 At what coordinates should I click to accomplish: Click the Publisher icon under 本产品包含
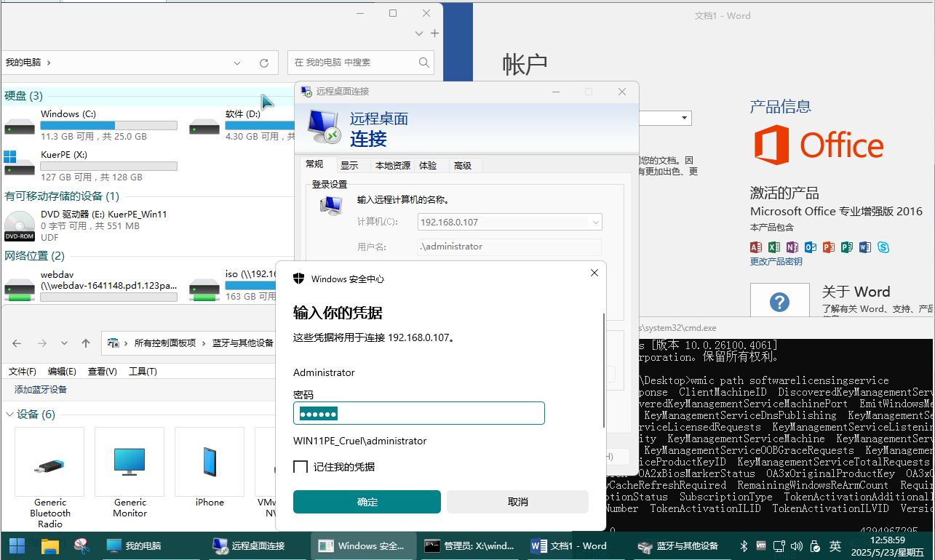pyautogui.click(x=847, y=247)
